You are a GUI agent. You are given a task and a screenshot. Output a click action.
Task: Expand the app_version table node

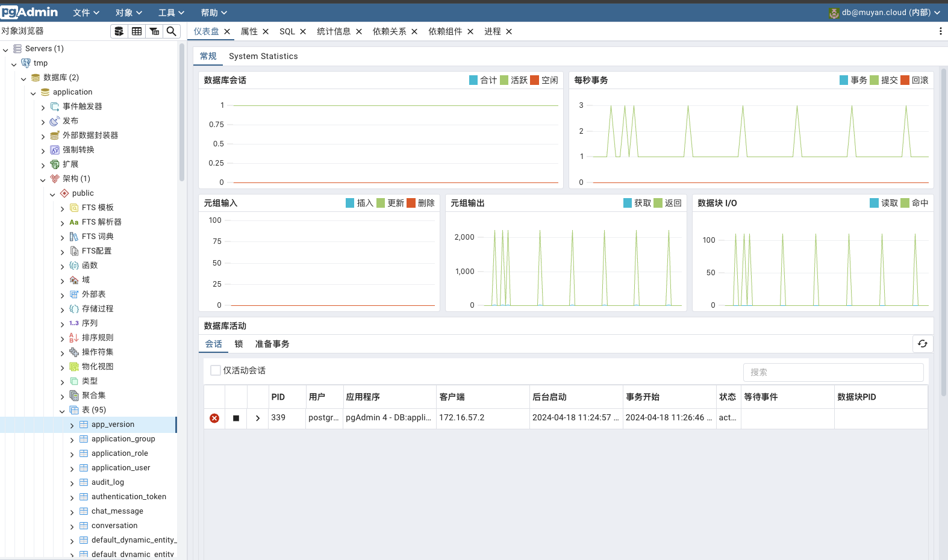point(72,425)
